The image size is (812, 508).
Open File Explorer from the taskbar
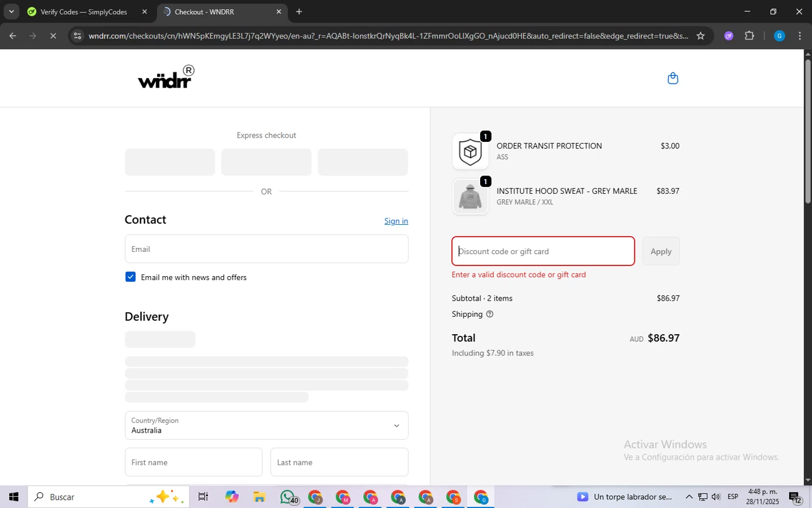click(259, 497)
